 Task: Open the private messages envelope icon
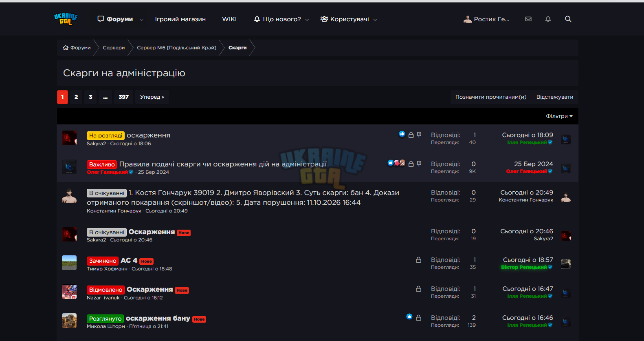528,19
